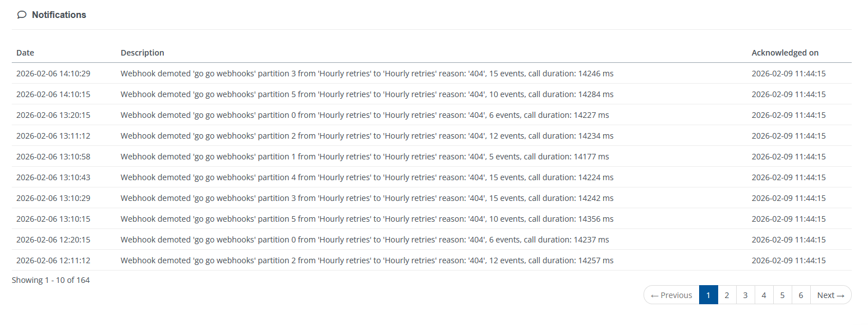The width and height of the screenshot is (868, 325).
Task: Click the Notifications speech bubble icon
Action: tap(22, 15)
